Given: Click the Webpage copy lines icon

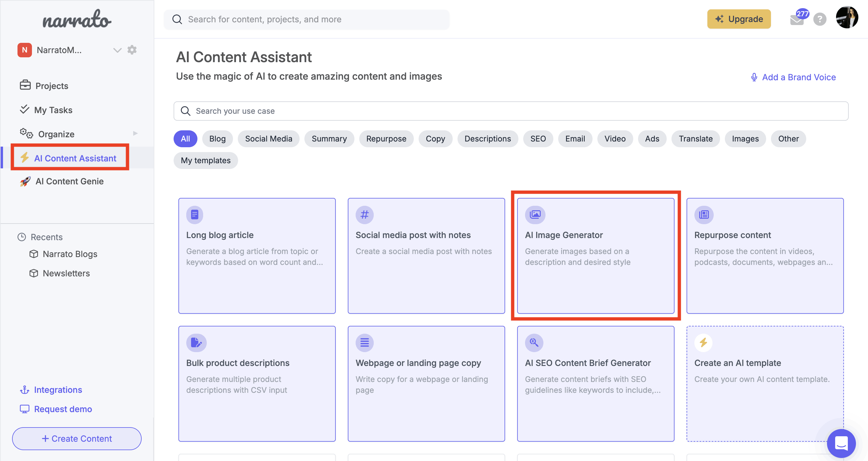Looking at the screenshot, I should click(x=365, y=343).
